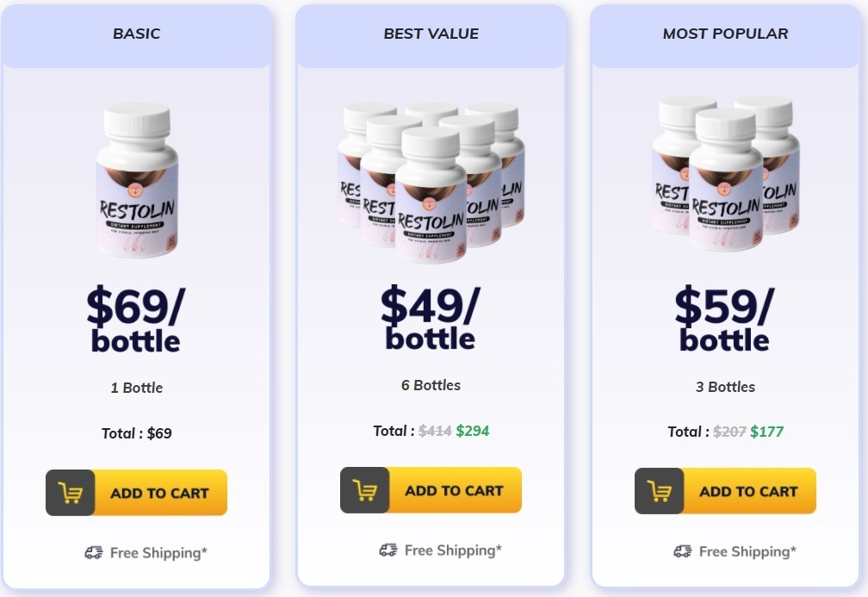Click the $49/bottle price text

pyautogui.click(x=431, y=317)
